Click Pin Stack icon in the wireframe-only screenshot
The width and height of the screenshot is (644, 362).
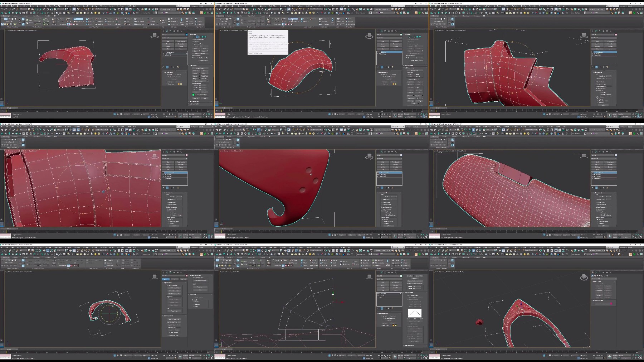tap(378, 308)
